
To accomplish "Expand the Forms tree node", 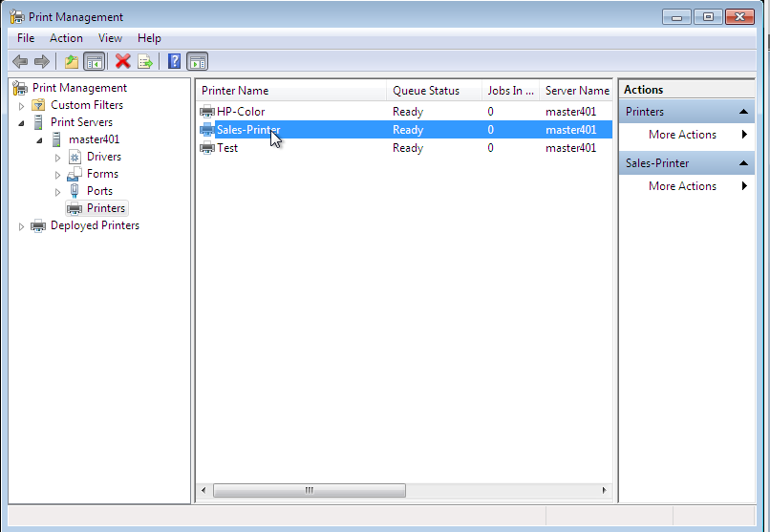I will [x=57, y=175].
